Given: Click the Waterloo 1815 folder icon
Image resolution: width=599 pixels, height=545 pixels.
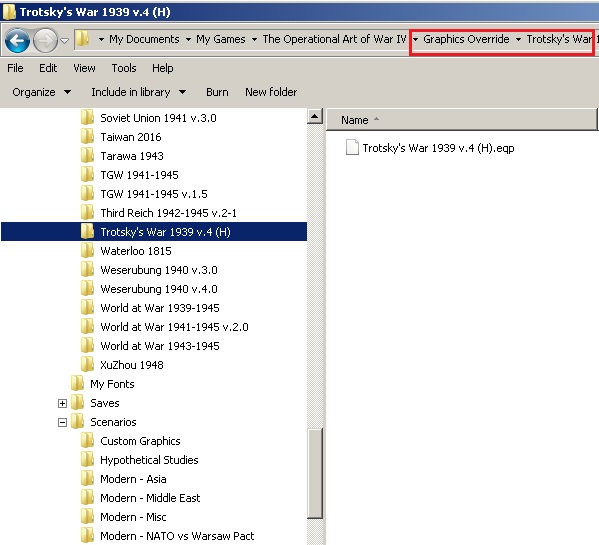Looking at the screenshot, I should [x=87, y=251].
